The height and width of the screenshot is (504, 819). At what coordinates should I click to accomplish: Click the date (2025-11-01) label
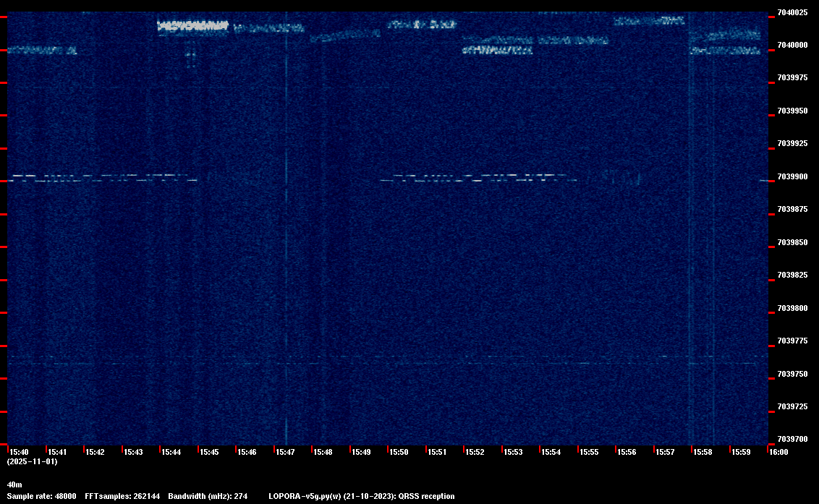(x=33, y=461)
